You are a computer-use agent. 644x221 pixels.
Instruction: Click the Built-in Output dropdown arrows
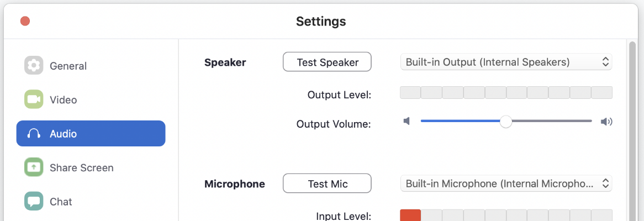(605, 62)
